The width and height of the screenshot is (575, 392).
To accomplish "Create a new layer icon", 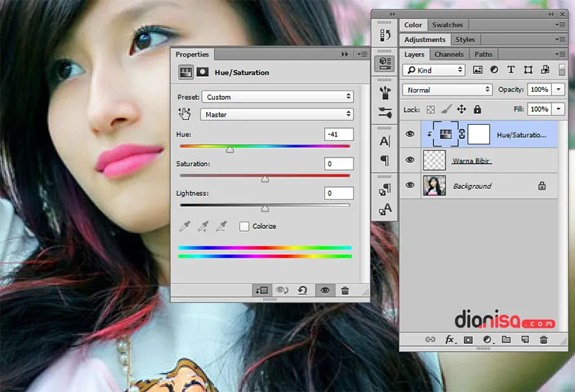I will tap(525, 340).
